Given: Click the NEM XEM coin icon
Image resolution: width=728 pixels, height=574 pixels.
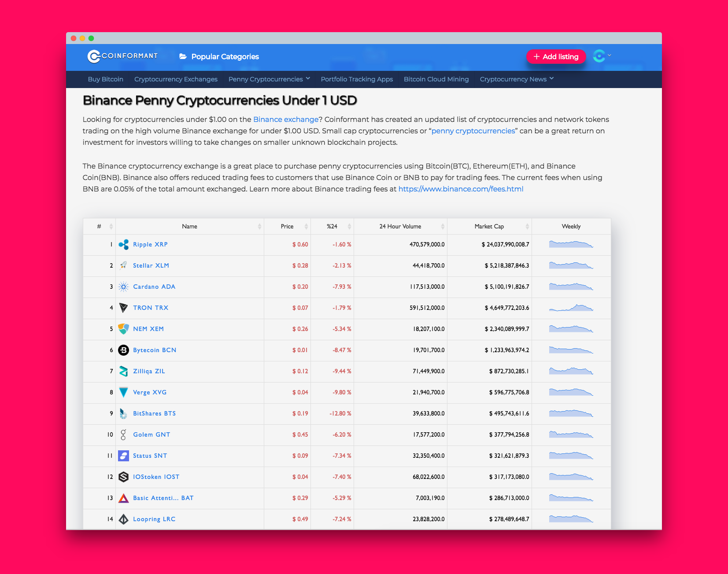Looking at the screenshot, I should coord(124,329).
